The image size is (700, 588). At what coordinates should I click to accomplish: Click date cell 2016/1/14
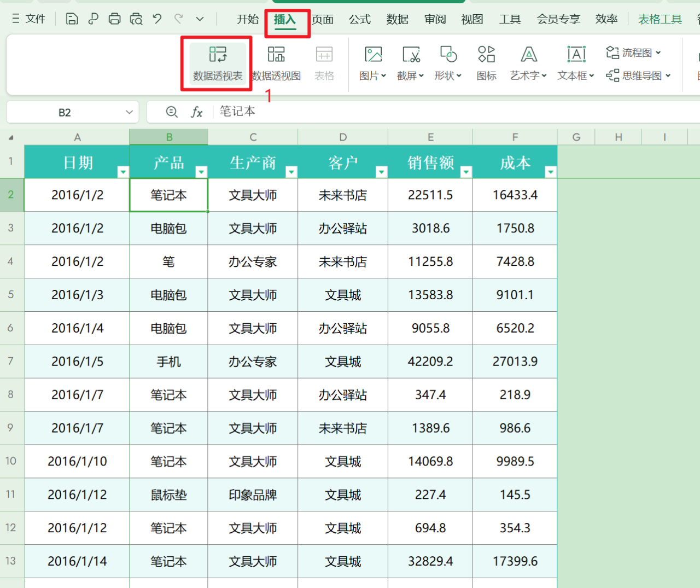click(77, 561)
